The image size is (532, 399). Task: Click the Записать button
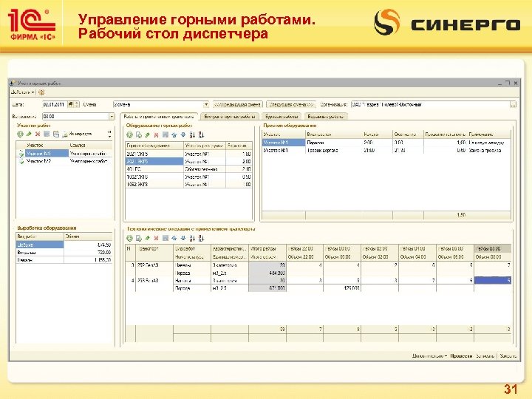tap(485, 355)
